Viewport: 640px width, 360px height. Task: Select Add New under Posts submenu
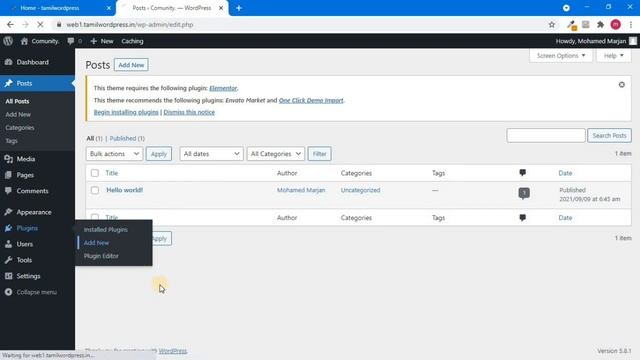(x=18, y=114)
